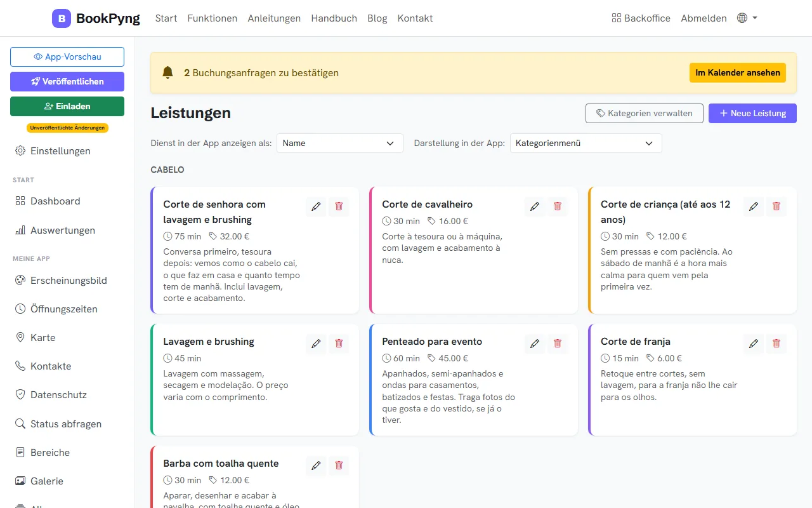This screenshot has height=508, width=812.
Task: Click the notification bell icon
Action: tap(167, 72)
